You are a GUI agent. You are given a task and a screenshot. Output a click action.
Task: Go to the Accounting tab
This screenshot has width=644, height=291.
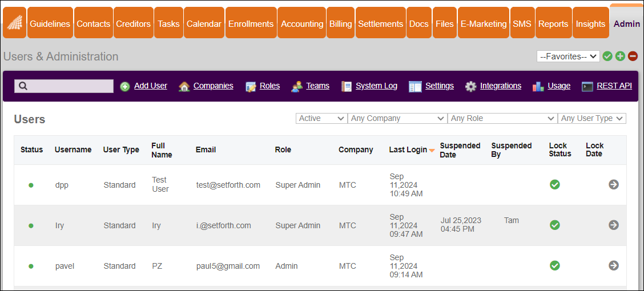302,24
